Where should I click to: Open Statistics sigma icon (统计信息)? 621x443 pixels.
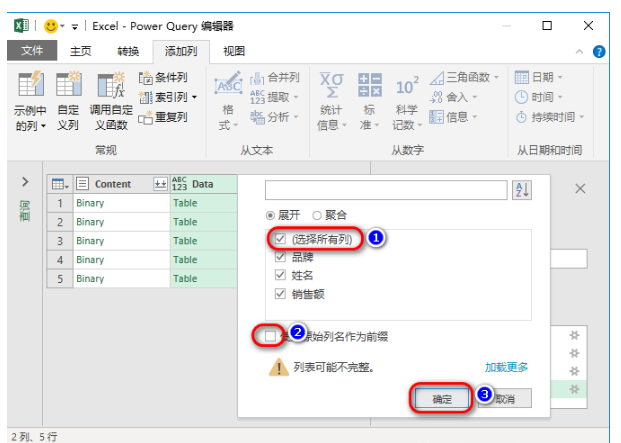pyautogui.click(x=331, y=85)
